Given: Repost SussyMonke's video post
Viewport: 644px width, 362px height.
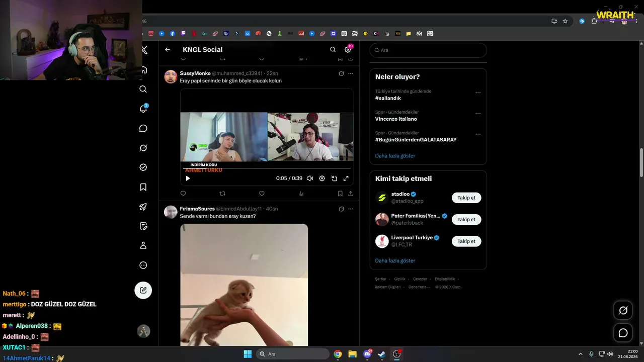Looking at the screenshot, I should click(x=222, y=194).
